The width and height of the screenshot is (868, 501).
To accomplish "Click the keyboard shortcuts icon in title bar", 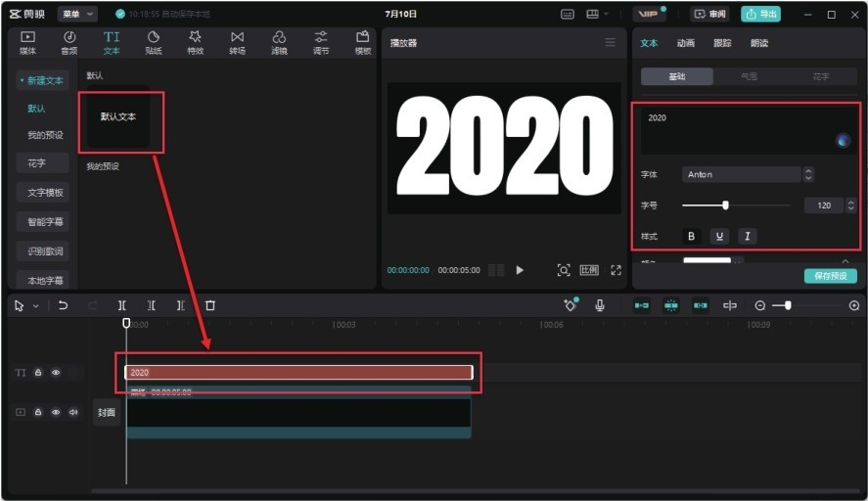I will pos(568,15).
